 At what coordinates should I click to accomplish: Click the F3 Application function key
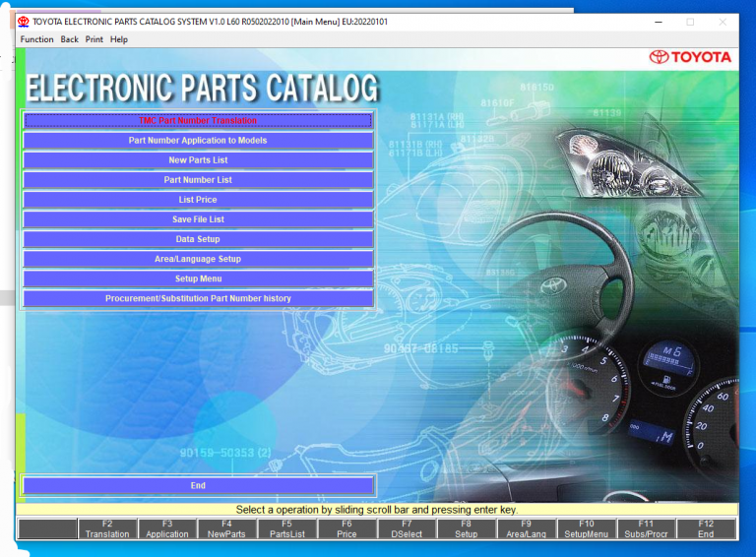(x=167, y=528)
